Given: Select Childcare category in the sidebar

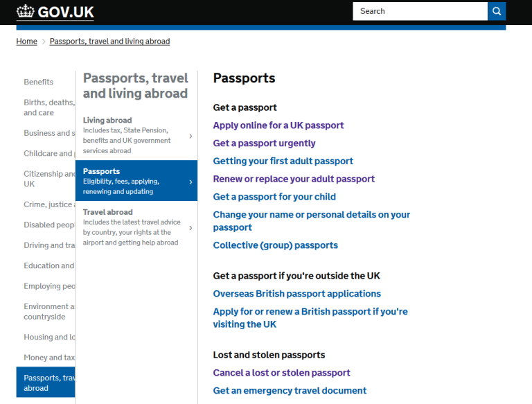Looking at the screenshot, I should [x=48, y=153].
